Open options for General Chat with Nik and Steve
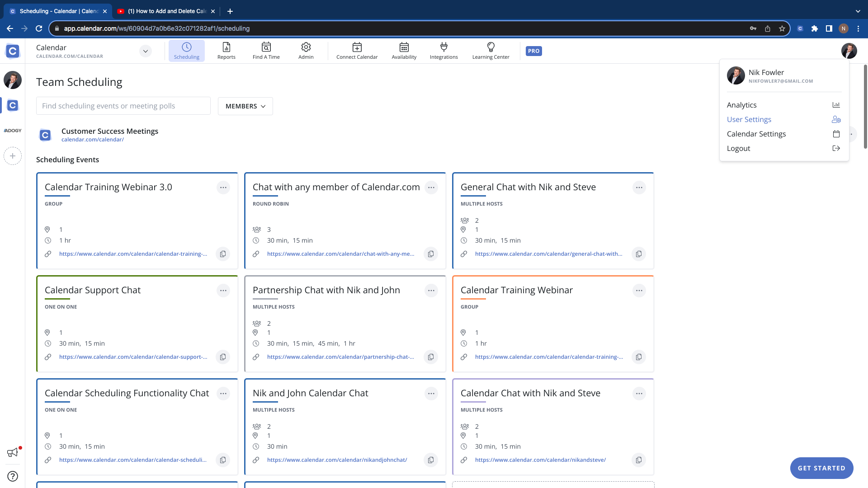The height and width of the screenshot is (488, 868). pos(639,188)
